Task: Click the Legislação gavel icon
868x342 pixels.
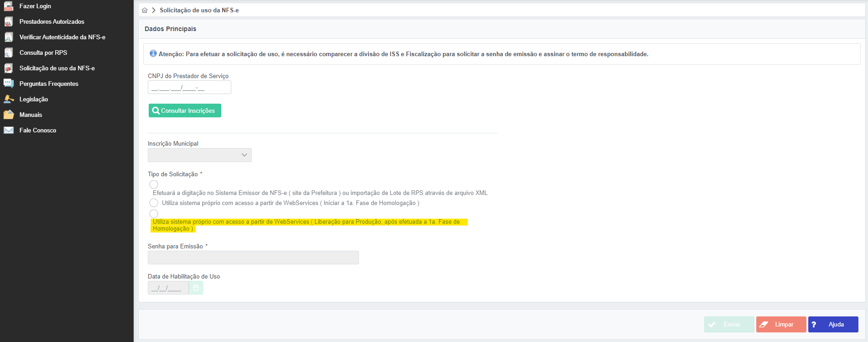Action: point(9,99)
